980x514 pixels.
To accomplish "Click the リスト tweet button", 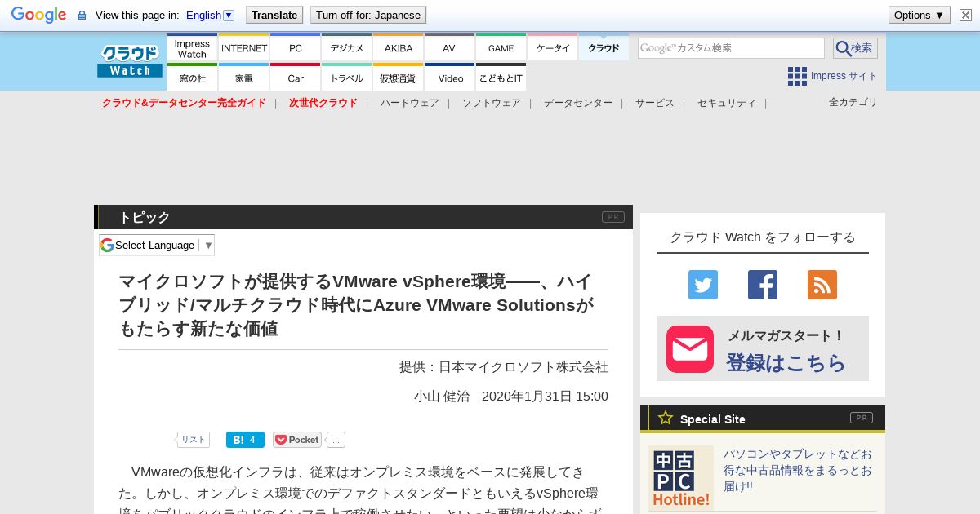I will [x=194, y=440].
